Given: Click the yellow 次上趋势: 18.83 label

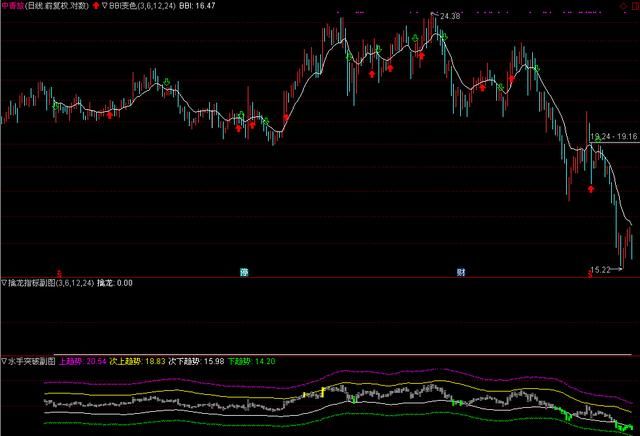Looking at the screenshot, I should pyautogui.click(x=137, y=361).
